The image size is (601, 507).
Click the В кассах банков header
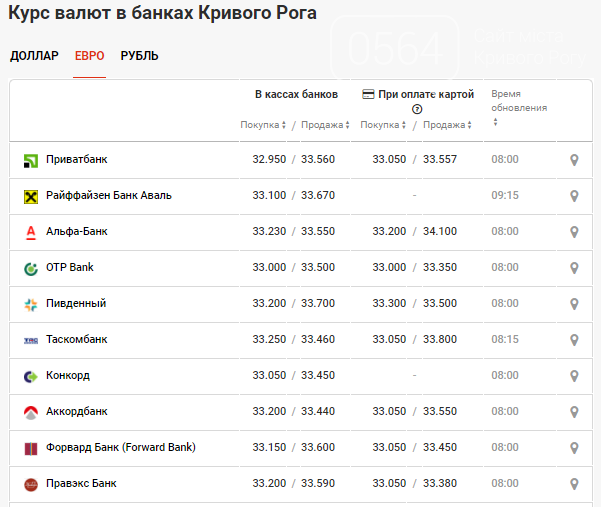pyautogui.click(x=296, y=94)
